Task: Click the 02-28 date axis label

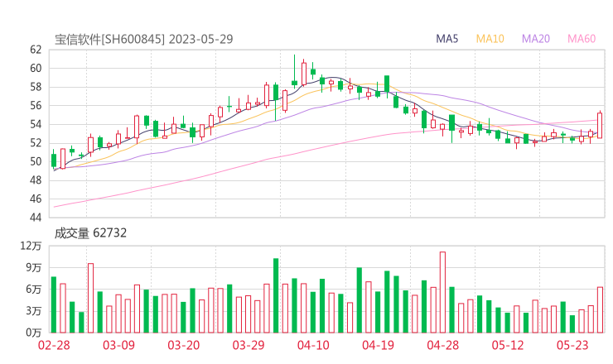Action: point(54,345)
